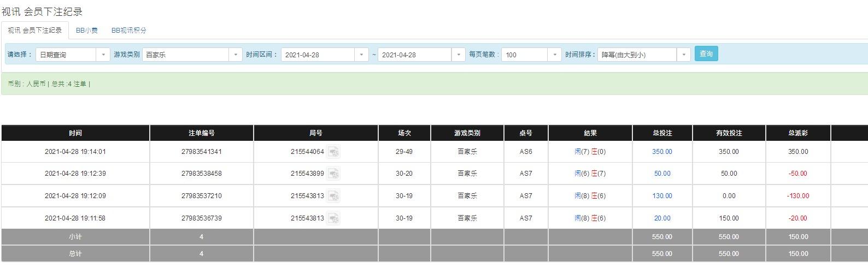This screenshot has height=268, width=868.
Task: Open detail icon beside round 215543899
Action: coord(333,174)
